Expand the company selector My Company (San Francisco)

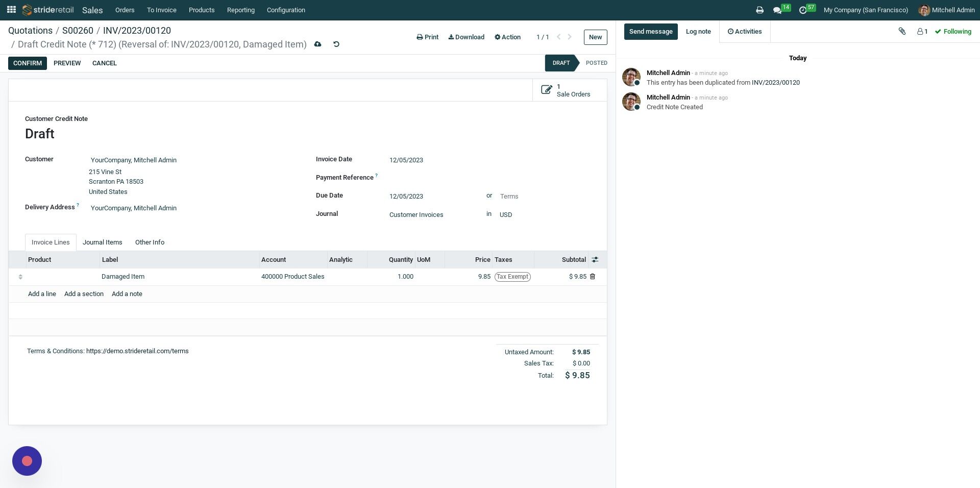click(x=866, y=10)
